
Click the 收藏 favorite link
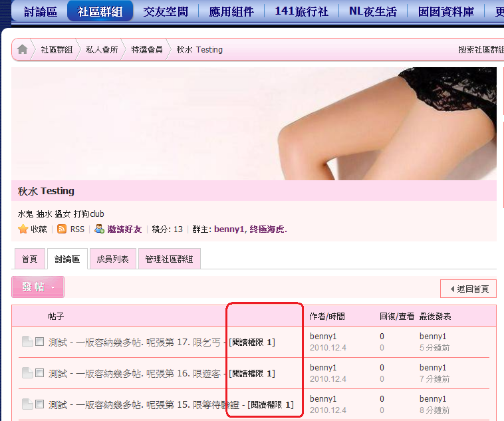(39, 229)
